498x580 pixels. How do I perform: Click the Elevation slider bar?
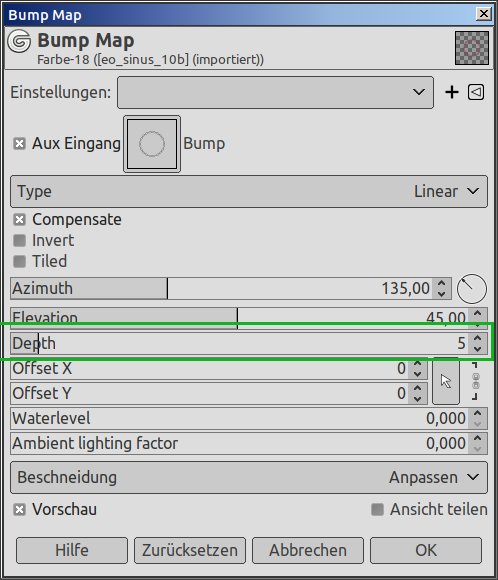pyautogui.click(x=240, y=318)
